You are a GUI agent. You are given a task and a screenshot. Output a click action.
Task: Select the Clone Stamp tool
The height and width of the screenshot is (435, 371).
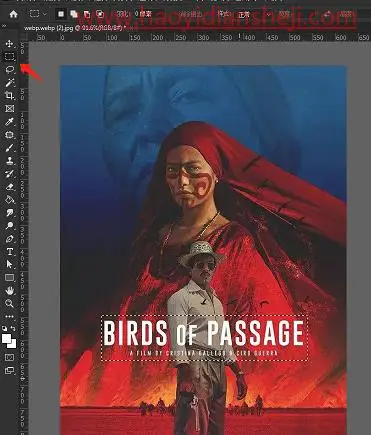[9, 161]
